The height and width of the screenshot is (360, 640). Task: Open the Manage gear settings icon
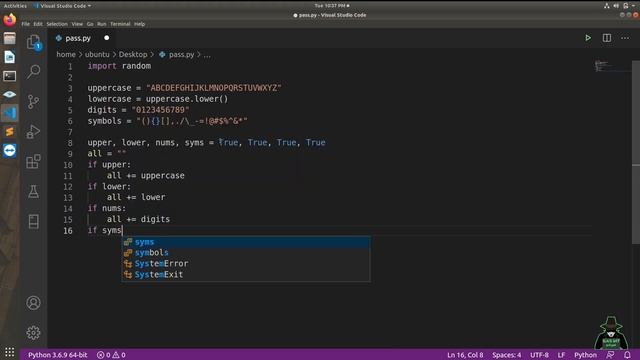tap(33, 333)
